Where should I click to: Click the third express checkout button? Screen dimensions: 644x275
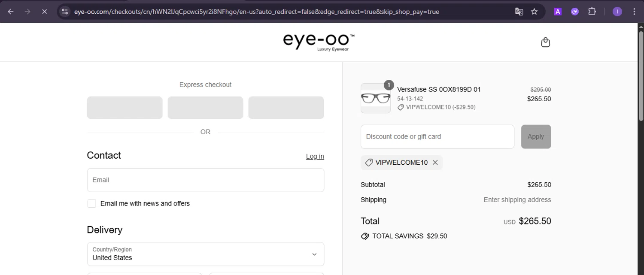pos(286,108)
